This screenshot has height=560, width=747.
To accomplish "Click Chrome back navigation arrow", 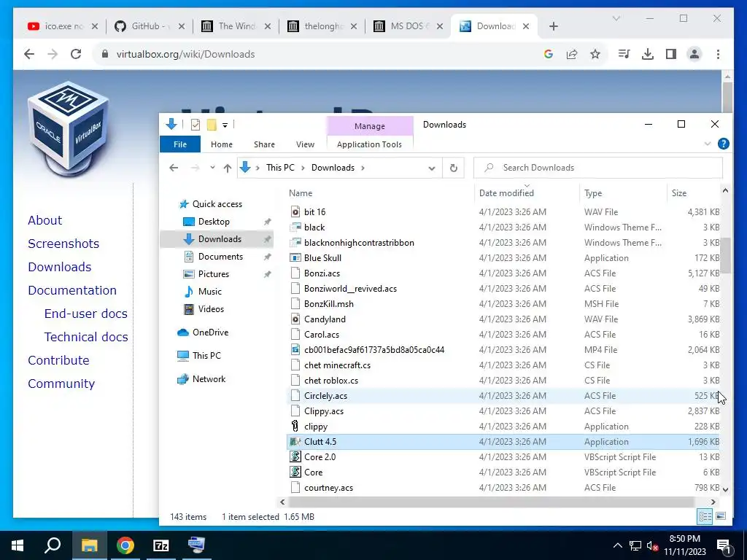I will pos(29,54).
